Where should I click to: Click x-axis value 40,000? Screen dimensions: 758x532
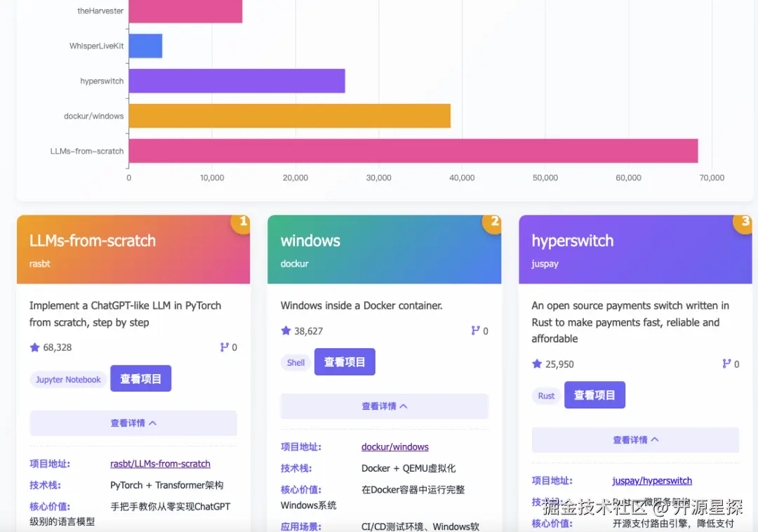tap(462, 178)
